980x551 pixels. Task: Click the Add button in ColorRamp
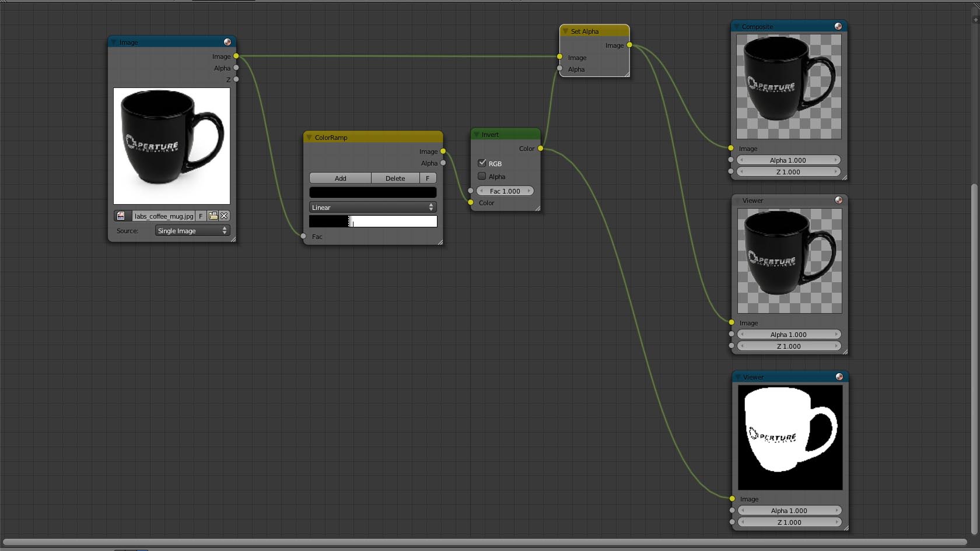[x=340, y=178]
